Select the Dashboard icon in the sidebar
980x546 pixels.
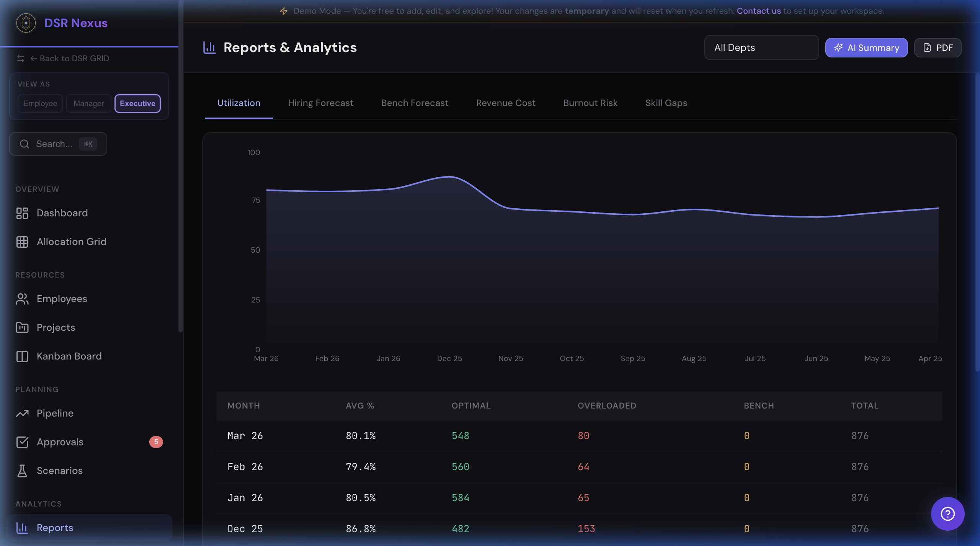(22, 213)
